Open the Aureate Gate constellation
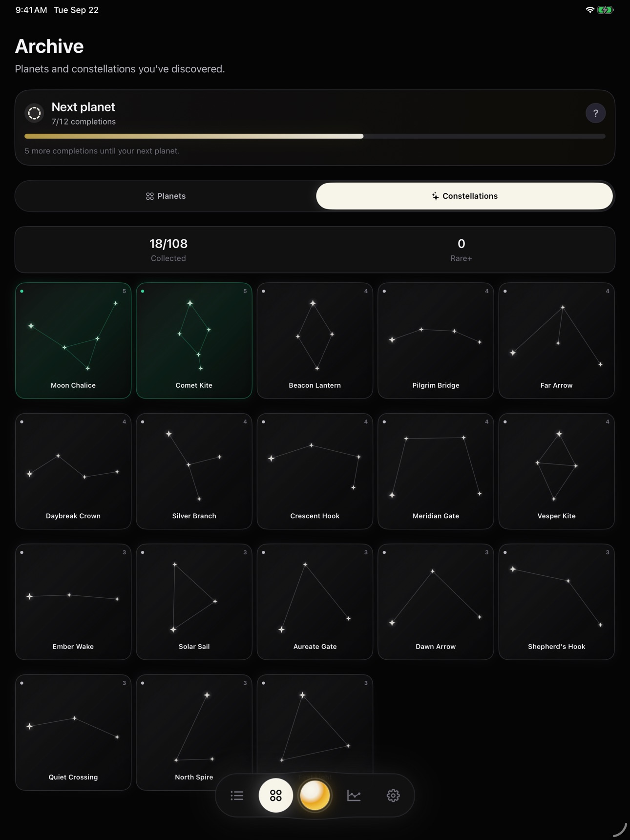 315,602
